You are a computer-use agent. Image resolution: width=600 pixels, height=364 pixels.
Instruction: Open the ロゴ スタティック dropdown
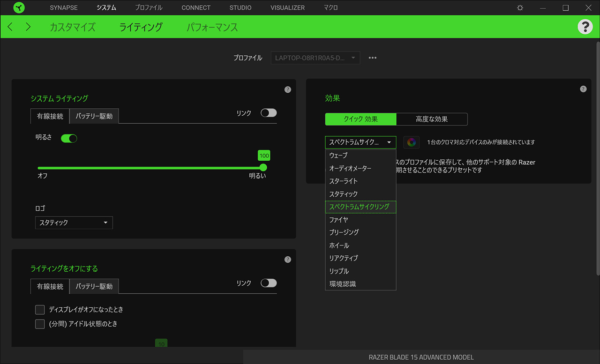pyautogui.click(x=74, y=223)
